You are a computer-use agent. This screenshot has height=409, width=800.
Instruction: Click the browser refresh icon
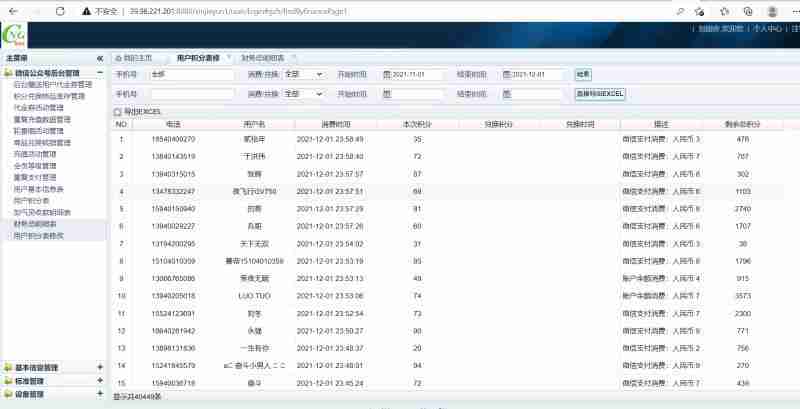(x=59, y=11)
